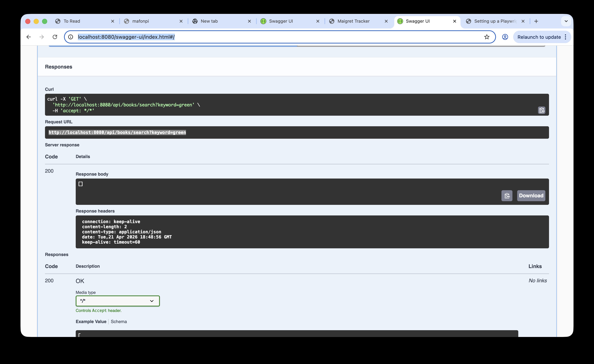The image size is (594, 364).
Task: Copy the curl command to clipboard
Action: [542, 110]
